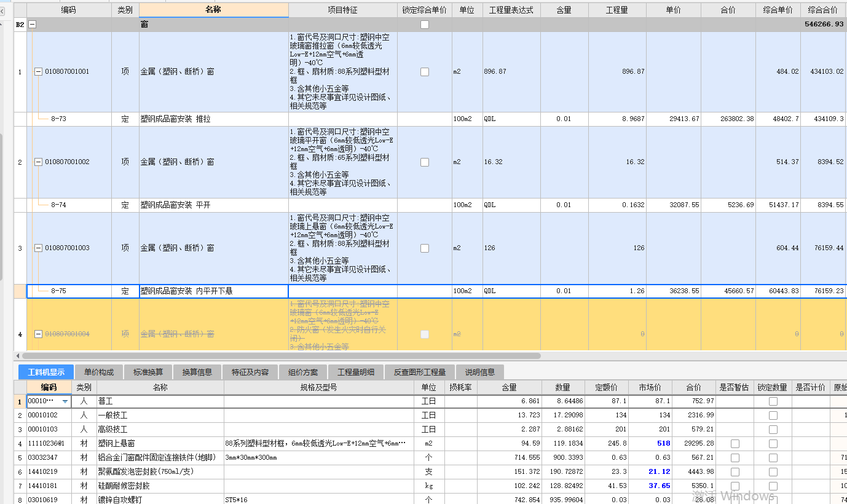Toggle 锁定综合单价 checkbox for 窗 section
The width and height of the screenshot is (847, 504).
click(x=425, y=25)
